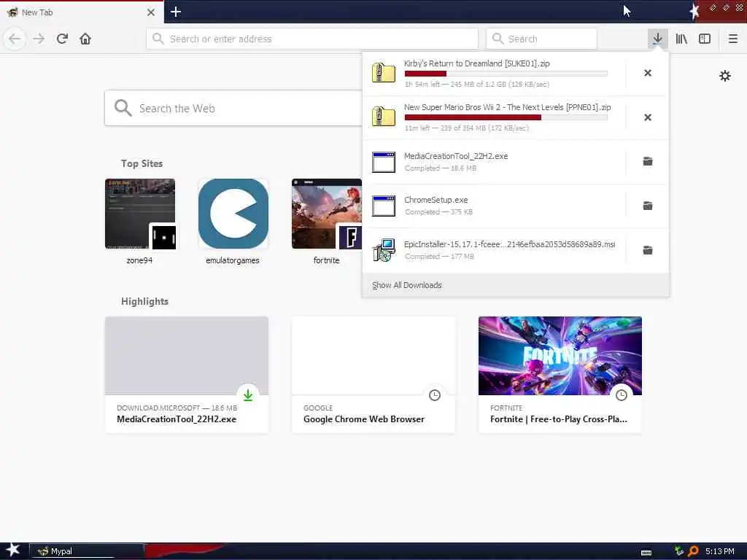The width and height of the screenshot is (747, 560).
Task: Close the New Tab tab
Action: click(151, 12)
